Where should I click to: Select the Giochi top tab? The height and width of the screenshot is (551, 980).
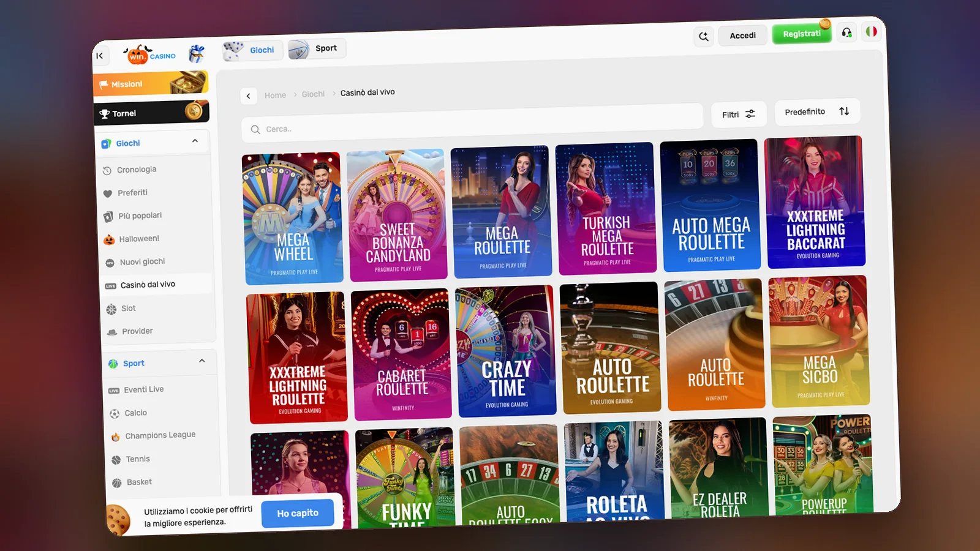tap(252, 50)
